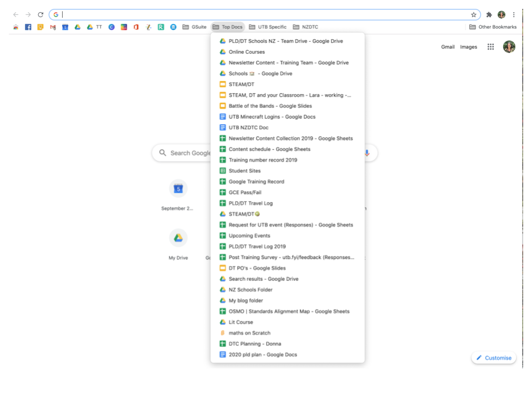Open the Facebook bookmark

[28, 27]
